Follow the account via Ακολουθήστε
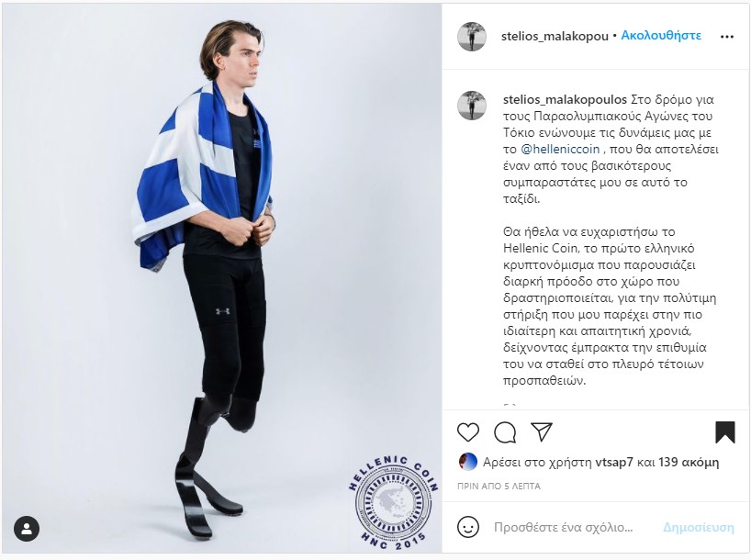 pos(661,36)
